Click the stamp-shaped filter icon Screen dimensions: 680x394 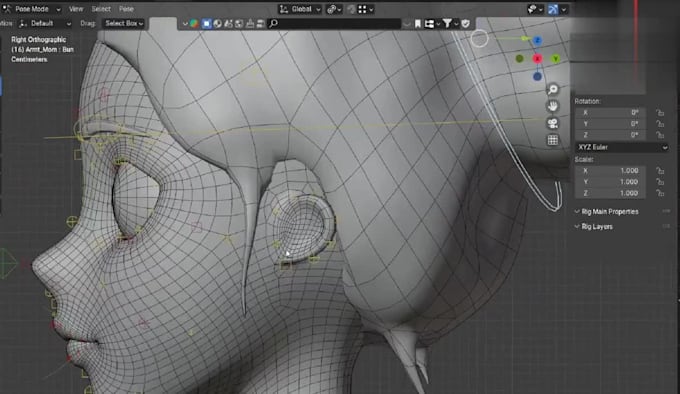(x=250, y=23)
